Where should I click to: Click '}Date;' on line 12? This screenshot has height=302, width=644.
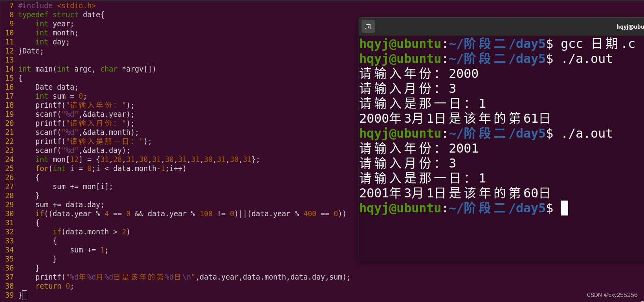(31, 51)
